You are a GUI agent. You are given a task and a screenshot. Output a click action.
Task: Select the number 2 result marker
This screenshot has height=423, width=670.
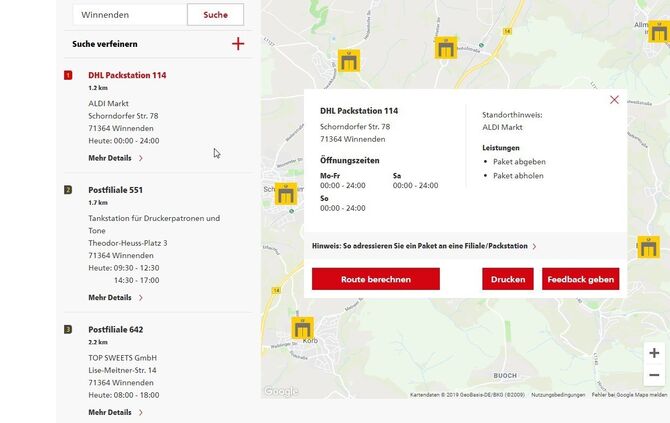coord(68,190)
